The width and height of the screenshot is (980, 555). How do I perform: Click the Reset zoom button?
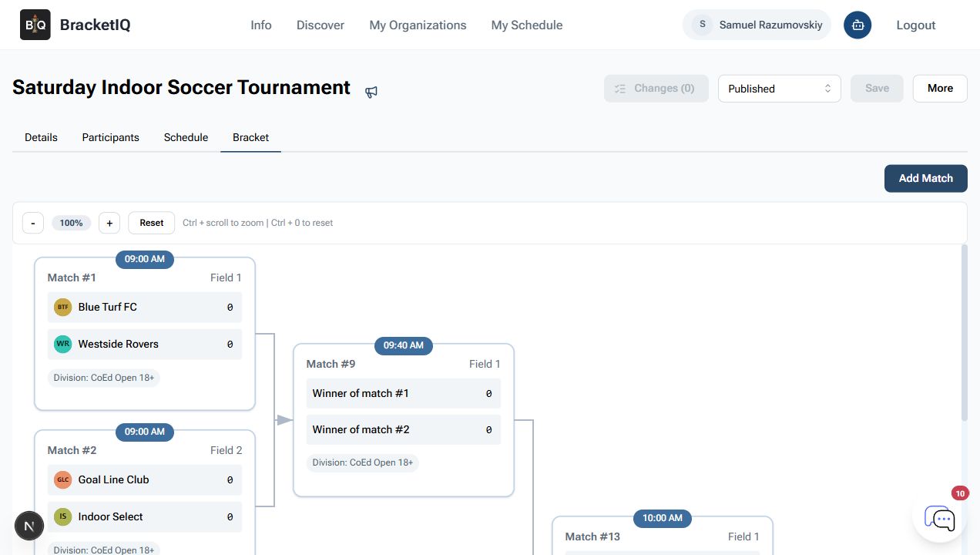pos(152,223)
